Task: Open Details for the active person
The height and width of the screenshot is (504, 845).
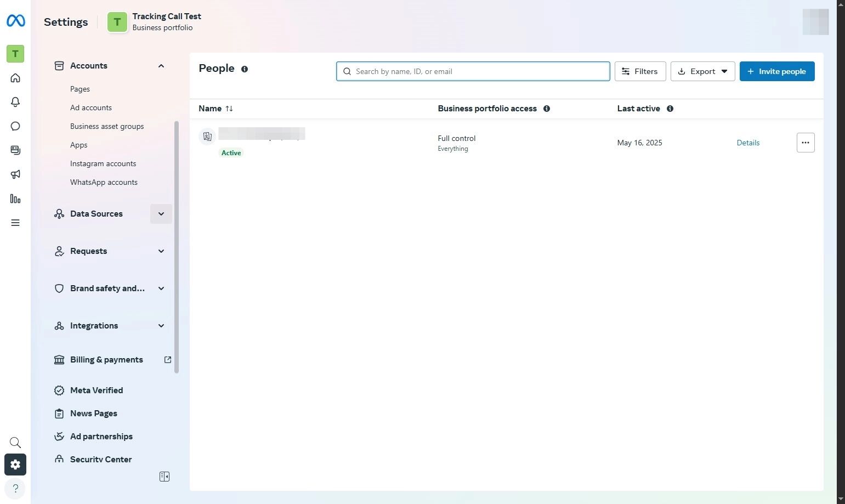Action: tap(748, 143)
